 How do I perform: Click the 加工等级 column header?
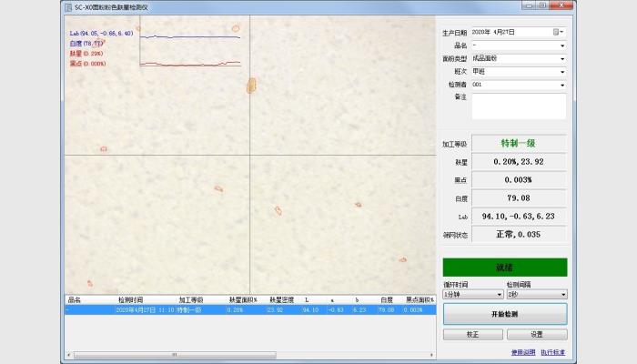tap(191, 299)
